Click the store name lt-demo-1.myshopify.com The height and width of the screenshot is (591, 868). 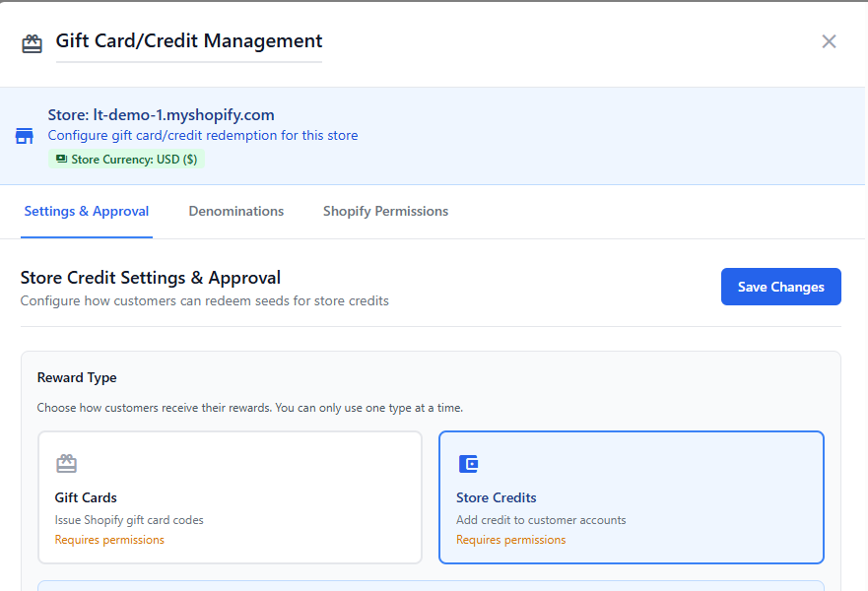point(161,115)
